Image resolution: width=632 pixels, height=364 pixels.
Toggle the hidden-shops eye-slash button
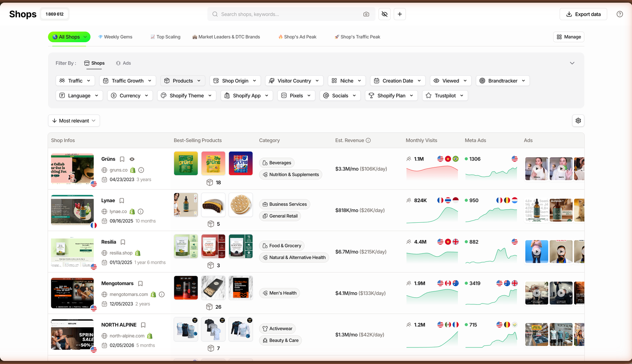pyautogui.click(x=384, y=14)
